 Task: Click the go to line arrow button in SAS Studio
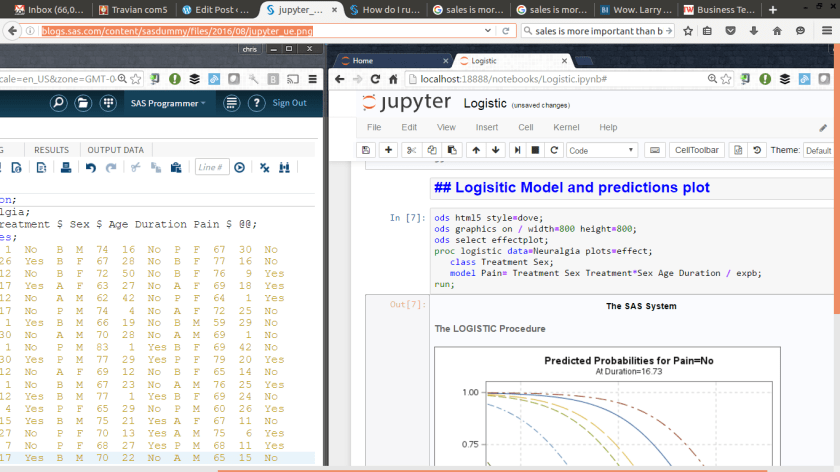[239, 168]
